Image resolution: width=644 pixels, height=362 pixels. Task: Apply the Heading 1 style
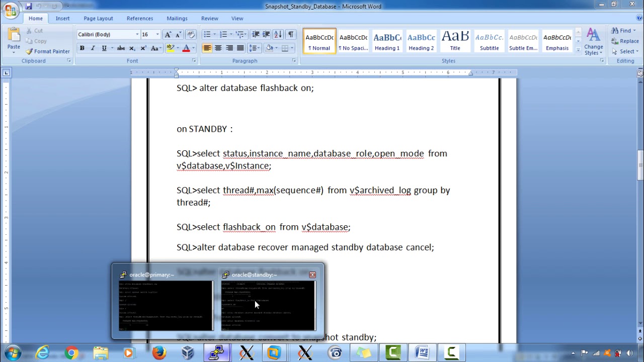click(387, 41)
